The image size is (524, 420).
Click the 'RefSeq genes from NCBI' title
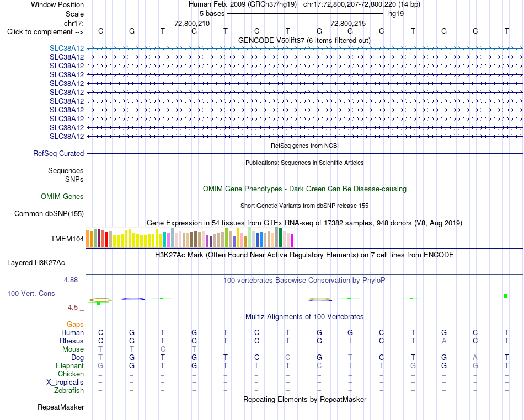[x=305, y=146]
